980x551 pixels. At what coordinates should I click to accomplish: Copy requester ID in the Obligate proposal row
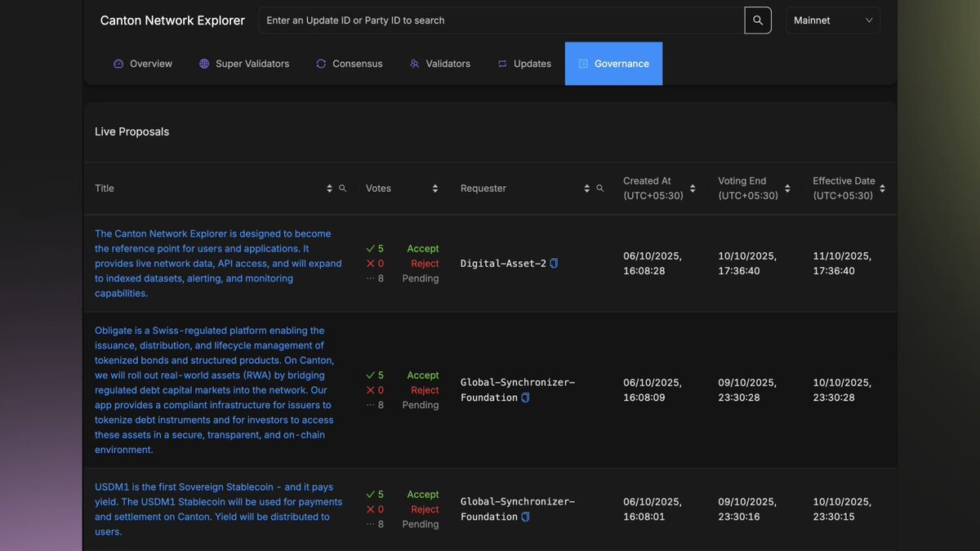tap(525, 398)
